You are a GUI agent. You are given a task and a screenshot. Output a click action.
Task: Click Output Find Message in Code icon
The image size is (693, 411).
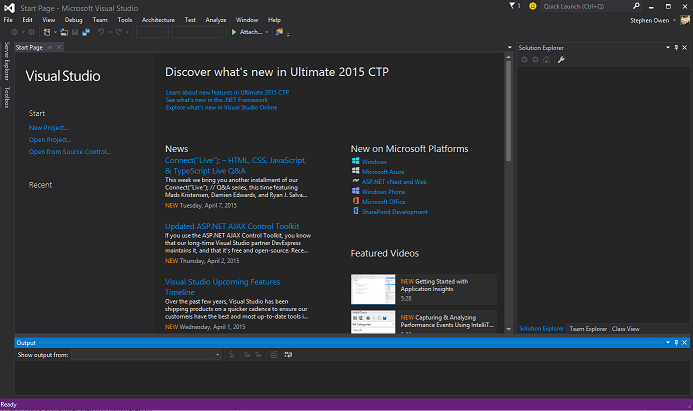[x=232, y=355]
